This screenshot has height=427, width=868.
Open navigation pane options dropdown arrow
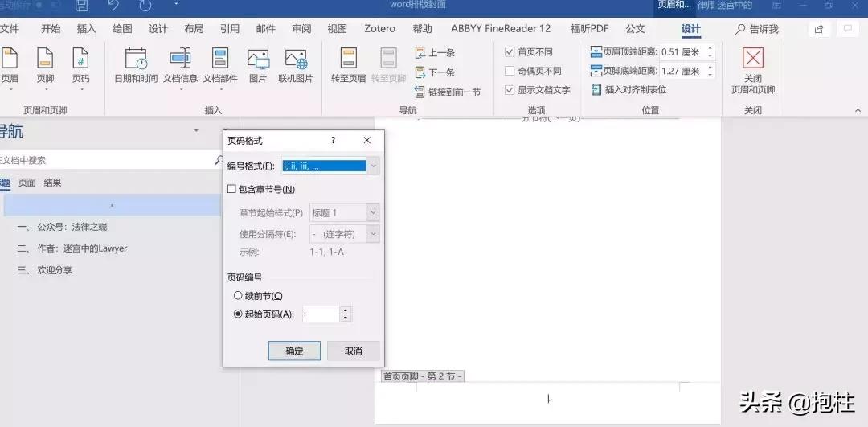(196, 131)
